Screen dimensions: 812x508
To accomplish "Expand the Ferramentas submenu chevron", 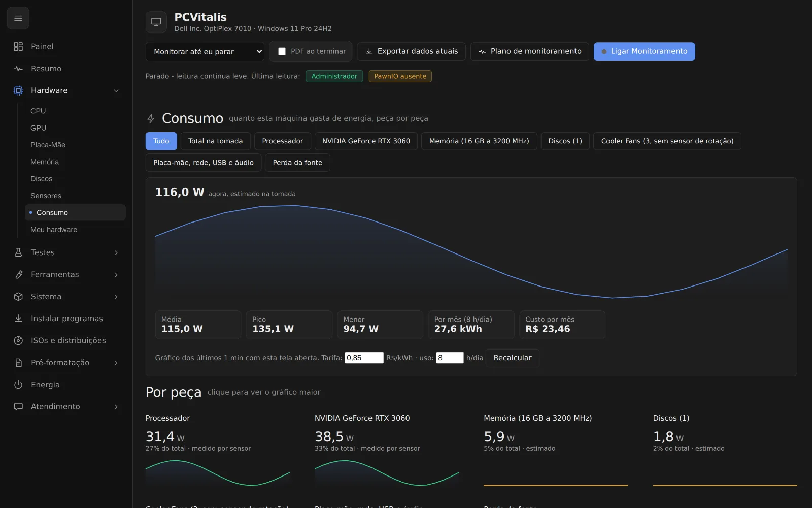I will pos(116,275).
